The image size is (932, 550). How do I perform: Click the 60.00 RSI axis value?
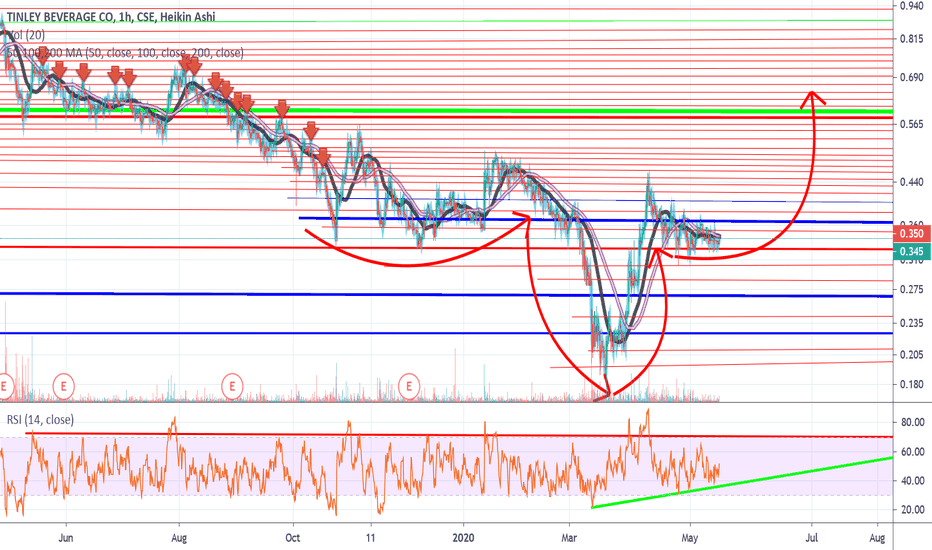pyautogui.click(x=912, y=452)
